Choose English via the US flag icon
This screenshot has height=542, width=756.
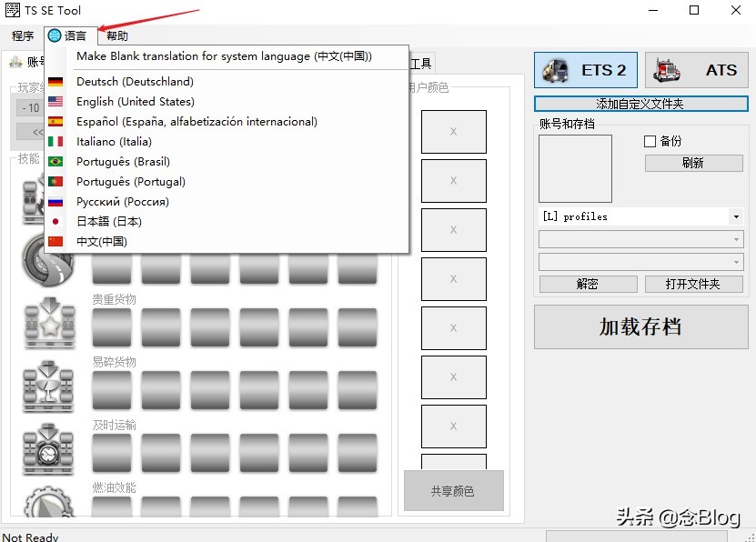(x=55, y=102)
